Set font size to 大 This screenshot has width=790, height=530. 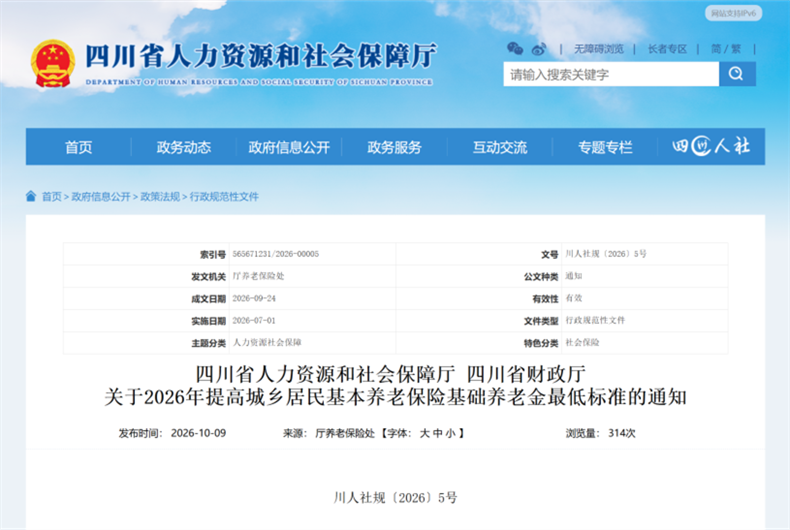[425, 433]
